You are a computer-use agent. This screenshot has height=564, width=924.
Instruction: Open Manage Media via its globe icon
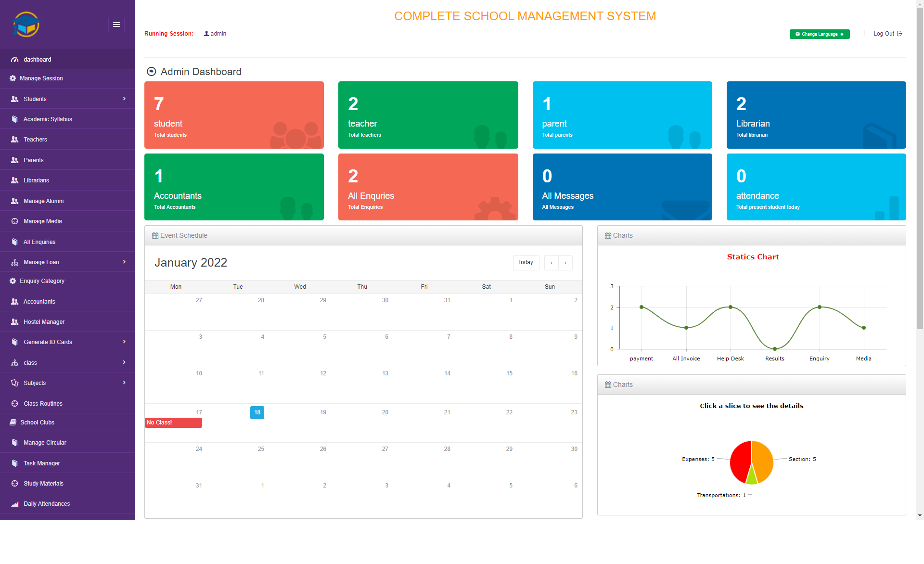[x=14, y=221]
